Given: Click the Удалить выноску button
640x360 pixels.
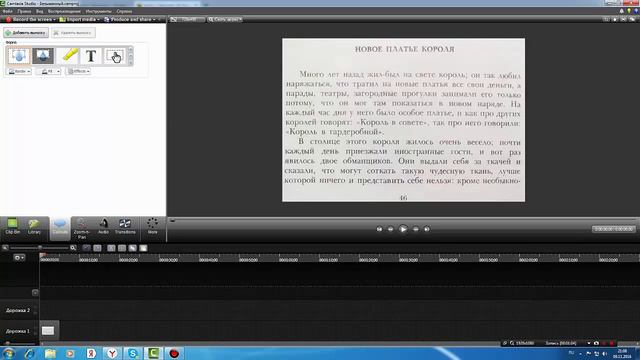Looking at the screenshot, I should [x=73, y=32].
